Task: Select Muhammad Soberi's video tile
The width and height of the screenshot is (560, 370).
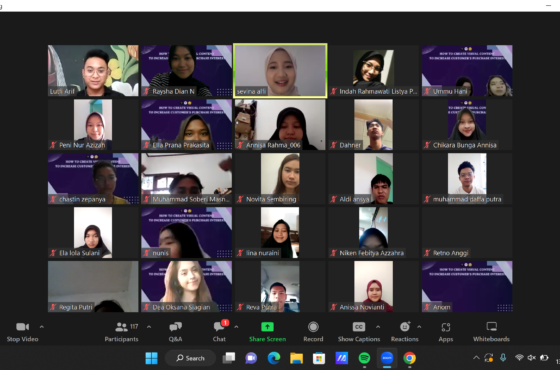Action: (x=186, y=179)
